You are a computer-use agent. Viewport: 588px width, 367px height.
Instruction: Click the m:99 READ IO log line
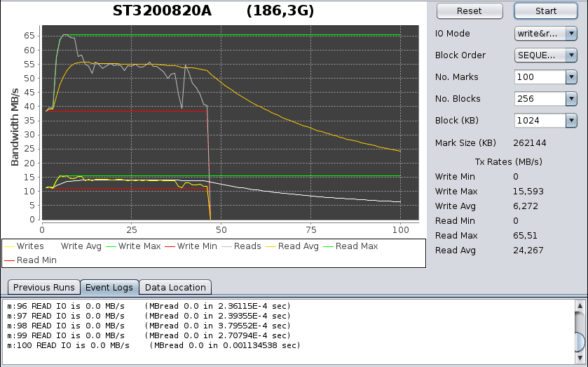click(x=149, y=335)
